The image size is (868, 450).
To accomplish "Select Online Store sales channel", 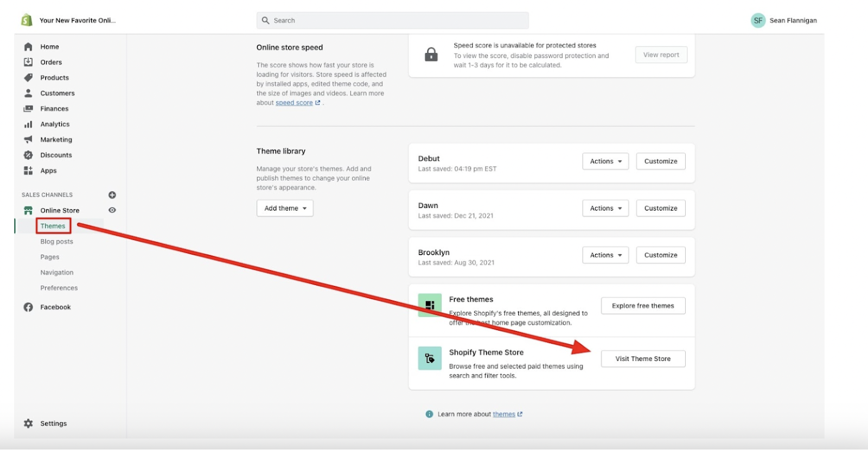I will pyautogui.click(x=60, y=211).
